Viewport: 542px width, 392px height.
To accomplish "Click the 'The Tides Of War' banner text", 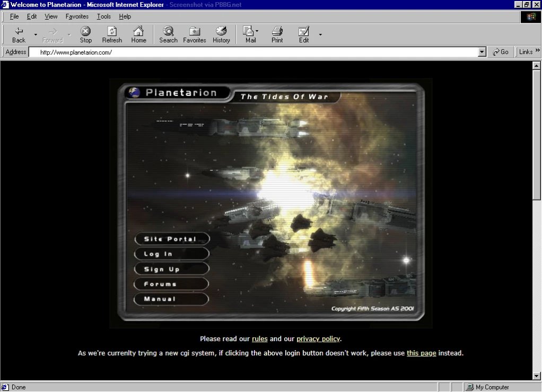I will coord(284,97).
